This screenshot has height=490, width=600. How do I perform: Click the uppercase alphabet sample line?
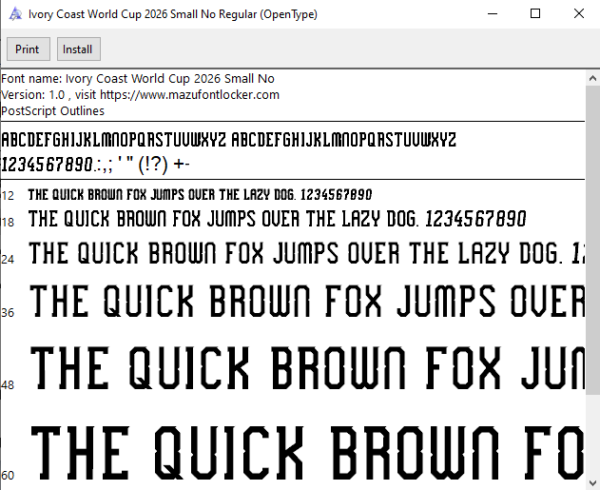(x=229, y=140)
